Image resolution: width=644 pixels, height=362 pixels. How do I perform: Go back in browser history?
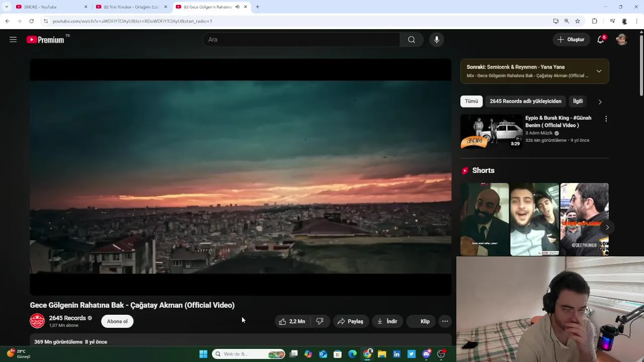point(7,21)
